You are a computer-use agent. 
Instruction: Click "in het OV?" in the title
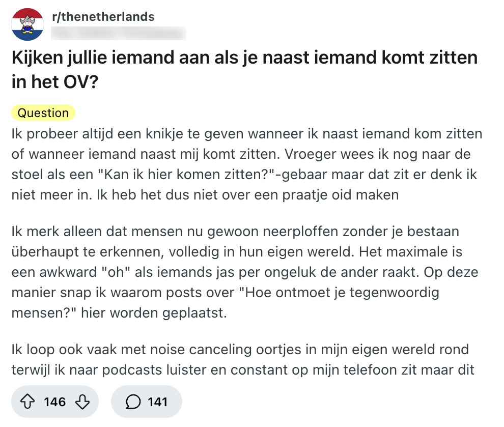(x=54, y=82)
